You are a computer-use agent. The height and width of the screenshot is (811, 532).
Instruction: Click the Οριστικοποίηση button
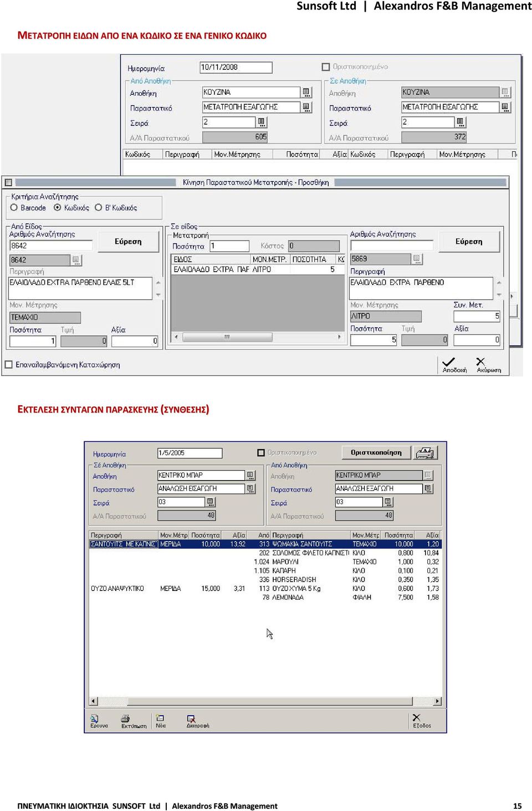(376, 453)
